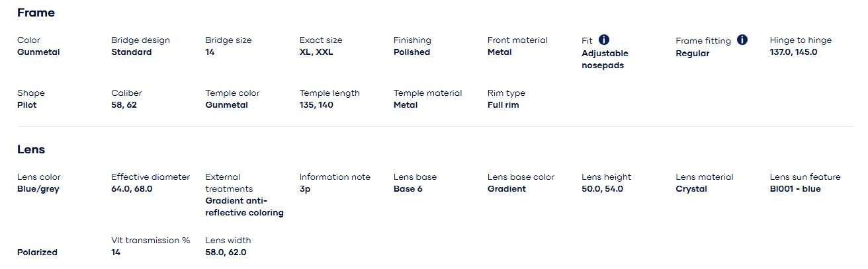Click the Polarized label in Lens section
Viewport: 868px width, 269px height.
pyautogui.click(x=37, y=252)
